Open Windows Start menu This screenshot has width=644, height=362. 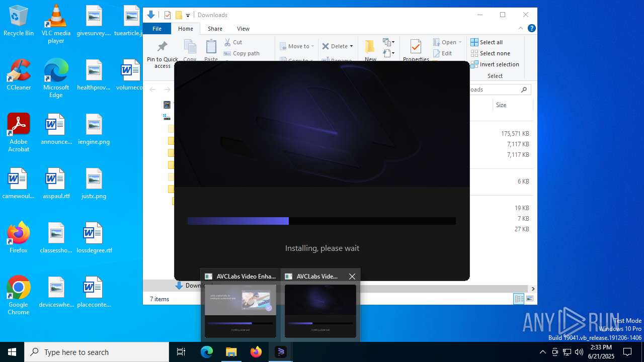(12, 352)
